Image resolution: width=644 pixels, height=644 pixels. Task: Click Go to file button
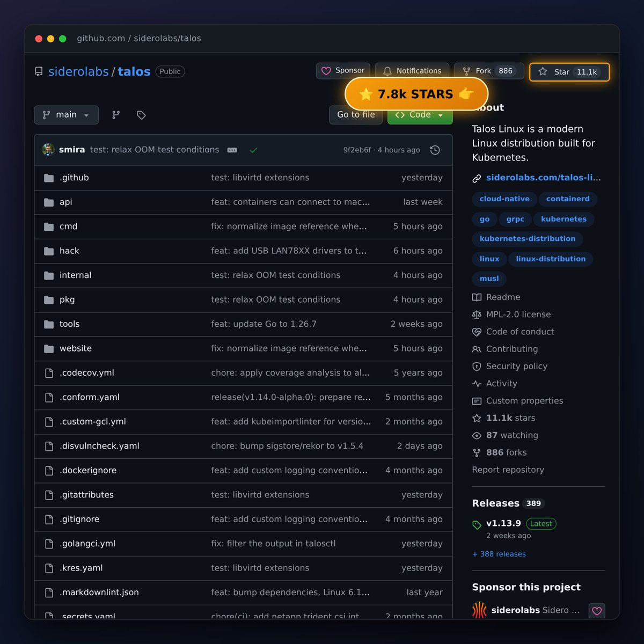(356, 115)
